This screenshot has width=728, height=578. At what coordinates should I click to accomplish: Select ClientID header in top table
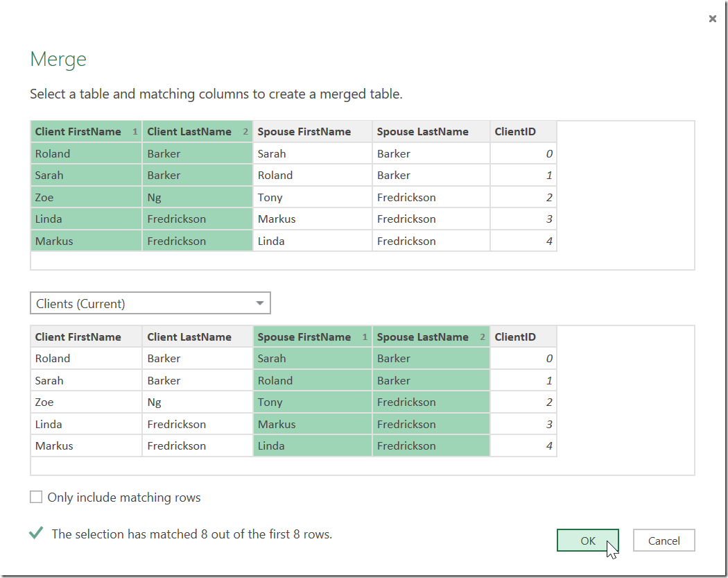pyautogui.click(x=523, y=132)
